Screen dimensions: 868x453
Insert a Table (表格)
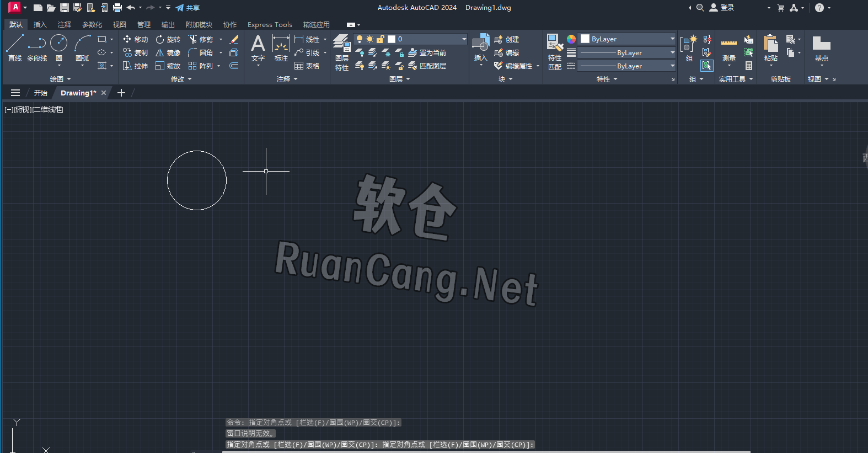click(x=307, y=66)
